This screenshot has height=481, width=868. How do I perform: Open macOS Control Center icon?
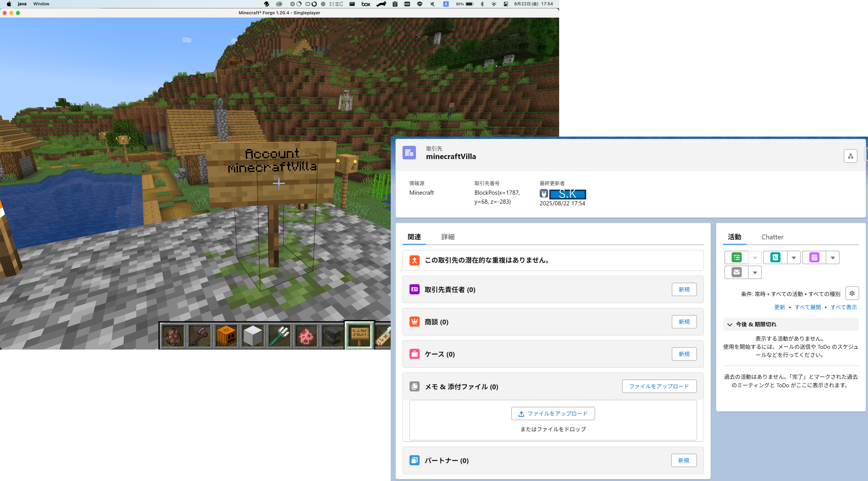(506, 4)
